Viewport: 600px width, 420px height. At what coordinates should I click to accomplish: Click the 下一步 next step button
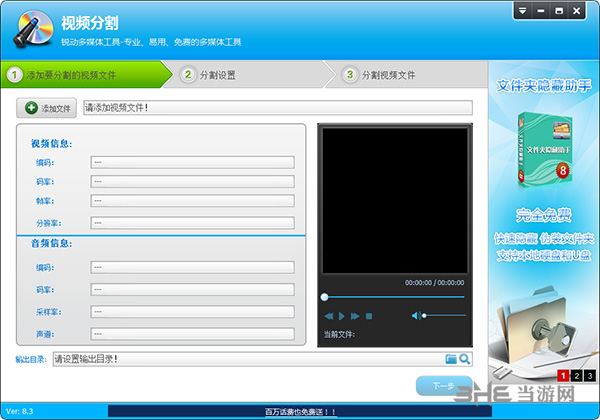pos(444,386)
